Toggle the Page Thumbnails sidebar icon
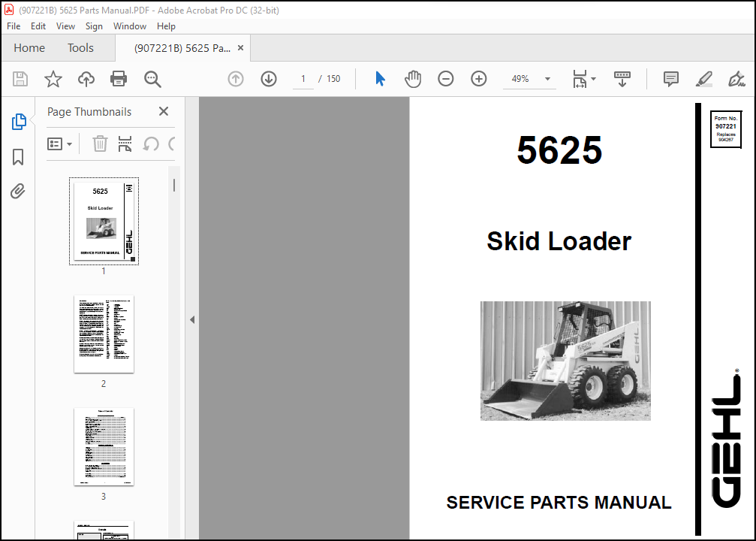 pyautogui.click(x=19, y=122)
